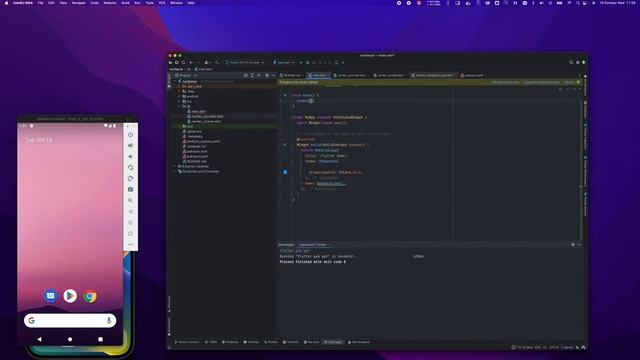This screenshot has height=360, width=640.
Task: Click the emulator toolbar home circle
Action: (x=130, y=222)
